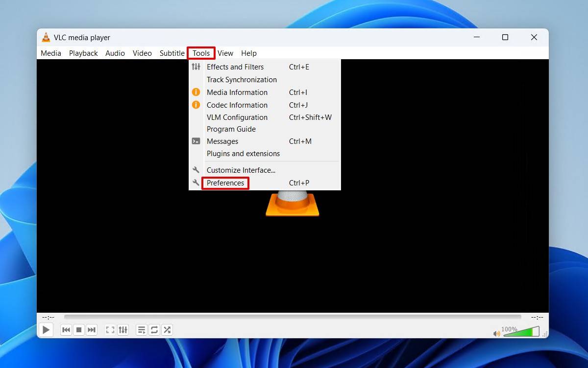Screen dimensions: 588x368
Task: Open the Audio menu
Action: coord(115,53)
